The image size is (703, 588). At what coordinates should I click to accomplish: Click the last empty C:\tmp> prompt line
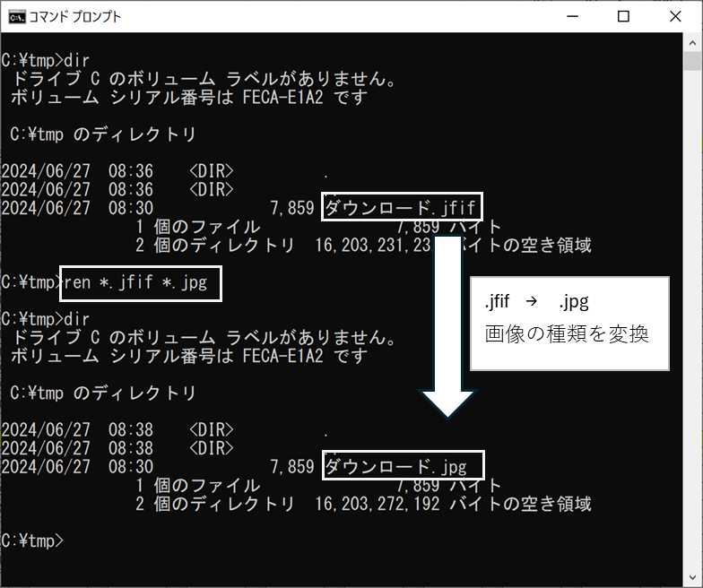[32, 540]
